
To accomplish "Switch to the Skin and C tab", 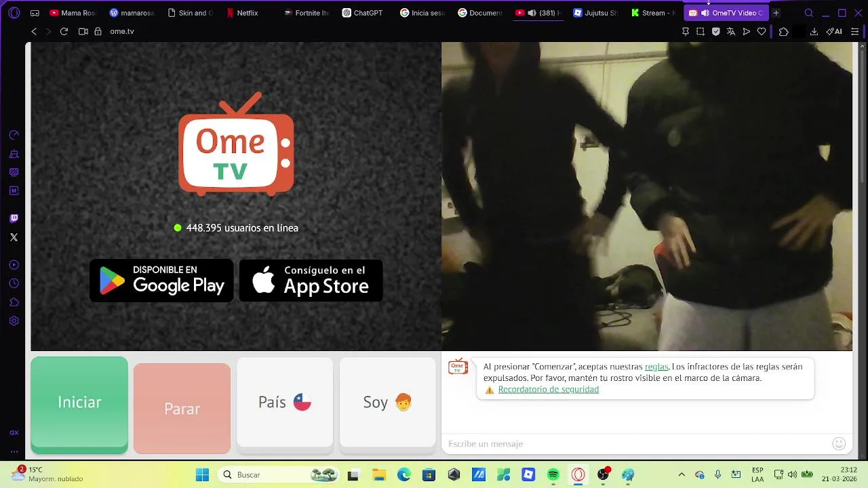I will coord(190,13).
